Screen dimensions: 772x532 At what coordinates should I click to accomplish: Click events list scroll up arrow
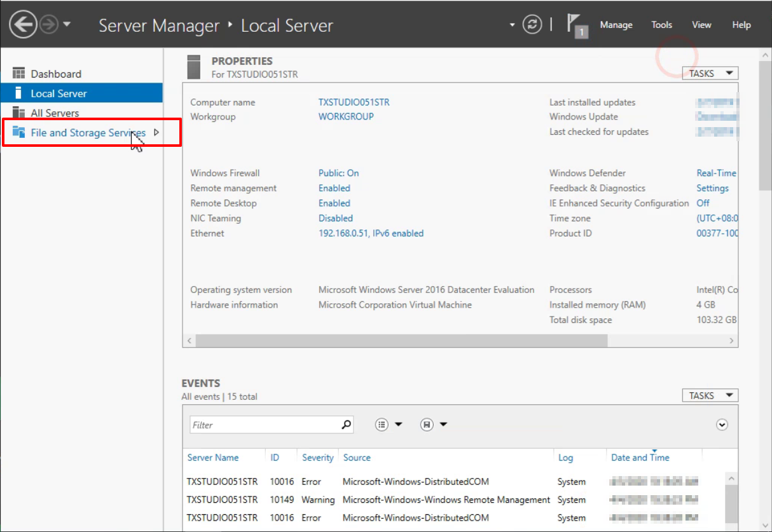[731, 479]
